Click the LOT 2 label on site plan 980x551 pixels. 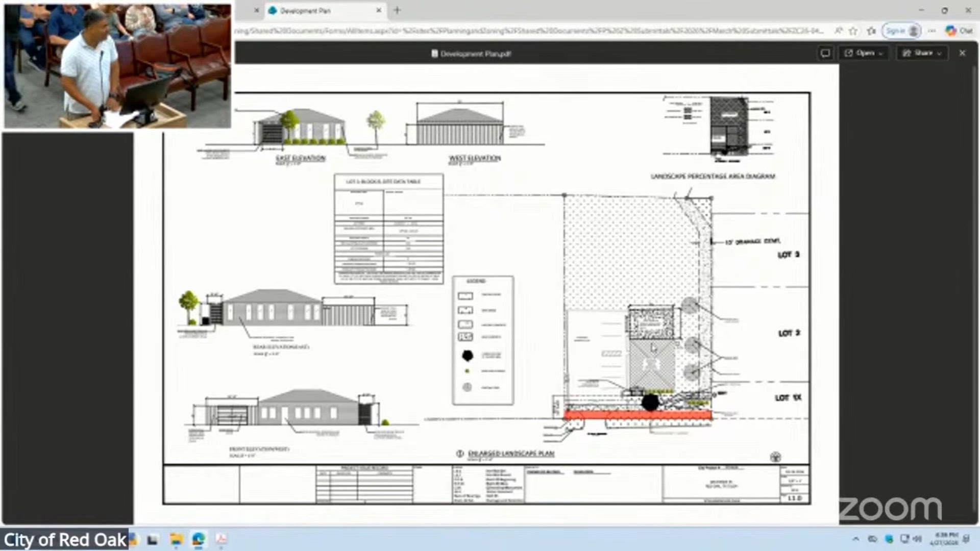point(789,333)
